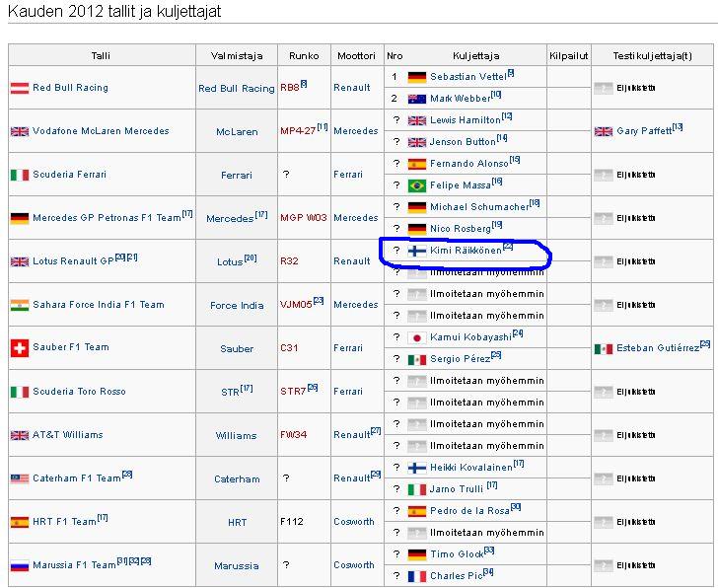Click the Kauden 2012 tallit ja kuljettajat heading
Viewport: 718px width, 588px height.
coord(114,12)
